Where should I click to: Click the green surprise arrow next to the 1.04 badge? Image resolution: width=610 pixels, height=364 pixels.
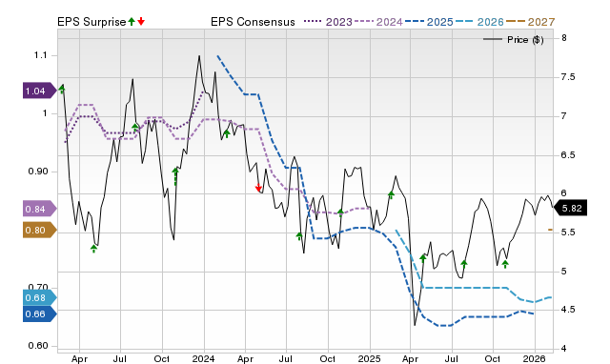click(61, 89)
